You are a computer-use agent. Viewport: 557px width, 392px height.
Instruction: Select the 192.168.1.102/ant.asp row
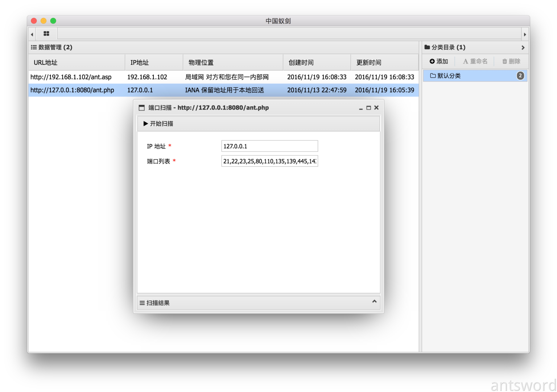click(x=71, y=77)
